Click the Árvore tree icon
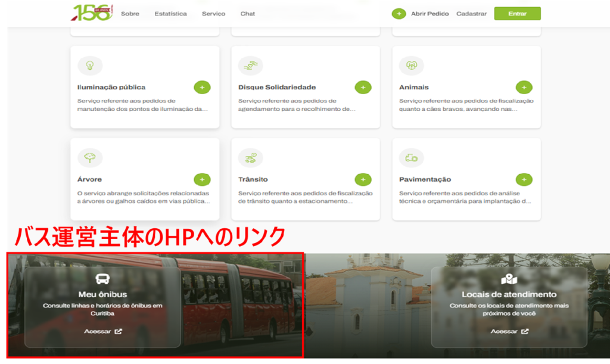 point(90,158)
